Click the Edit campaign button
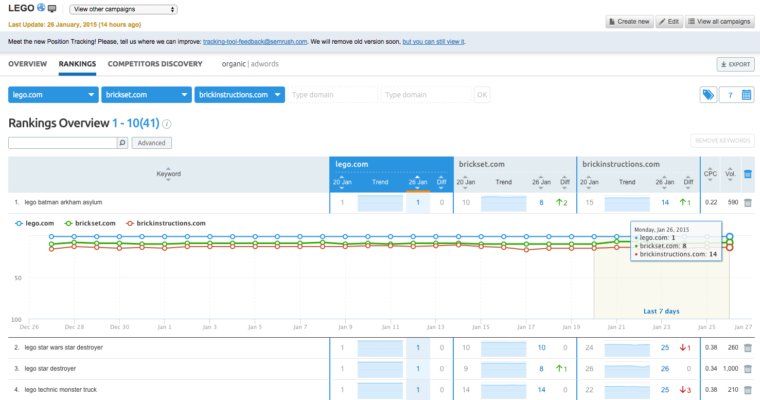This screenshot has height=400, width=760. tap(669, 21)
